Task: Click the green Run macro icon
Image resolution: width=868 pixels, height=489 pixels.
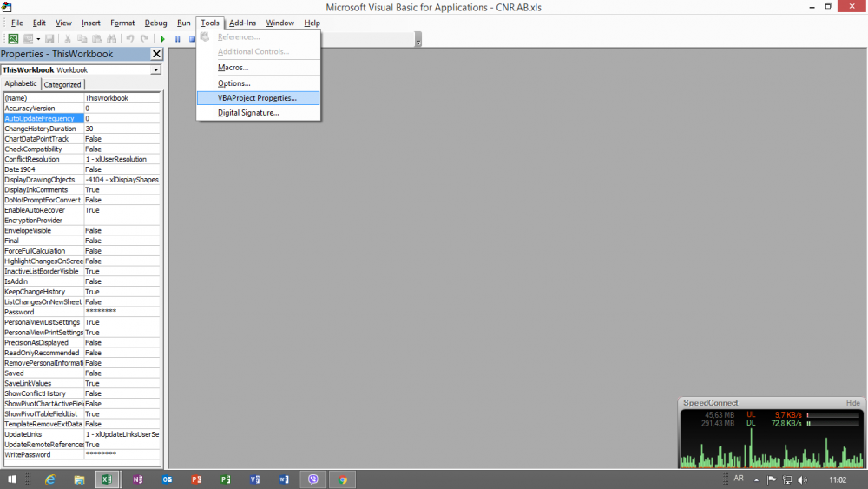Action: [163, 39]
